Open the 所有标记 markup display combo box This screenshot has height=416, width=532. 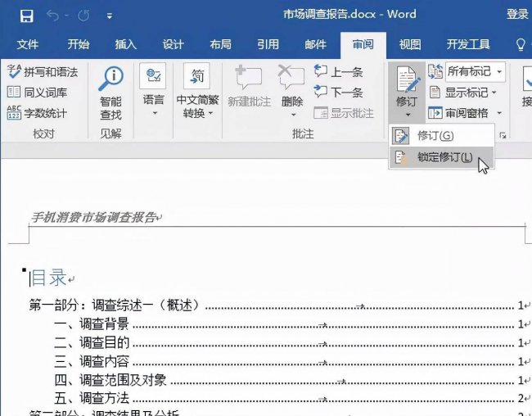point(476,72)
